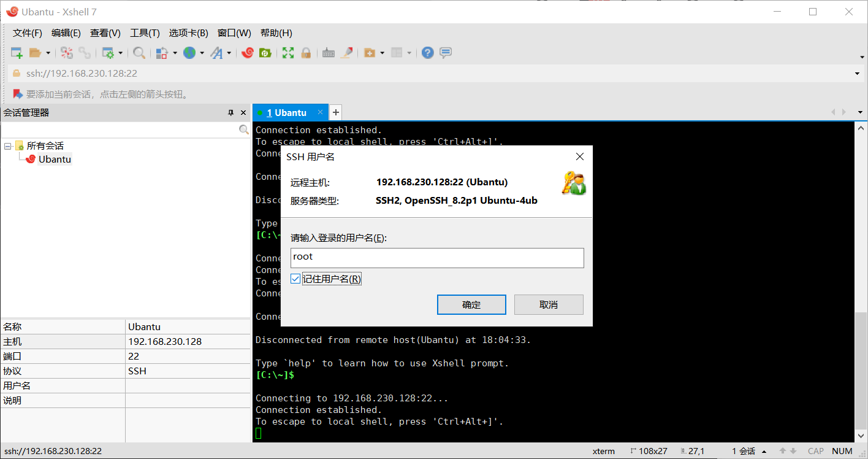Click the search magnifier in session manager

coord(244,130)
